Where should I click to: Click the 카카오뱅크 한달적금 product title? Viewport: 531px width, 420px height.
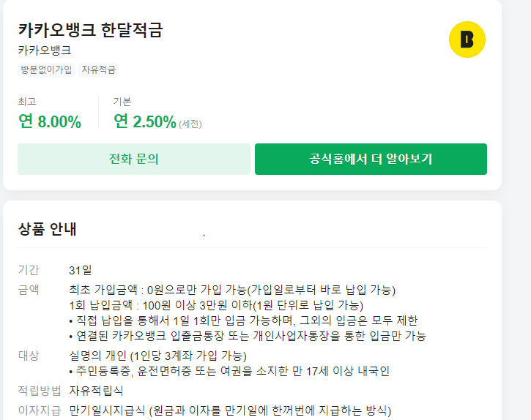point(90,30)
